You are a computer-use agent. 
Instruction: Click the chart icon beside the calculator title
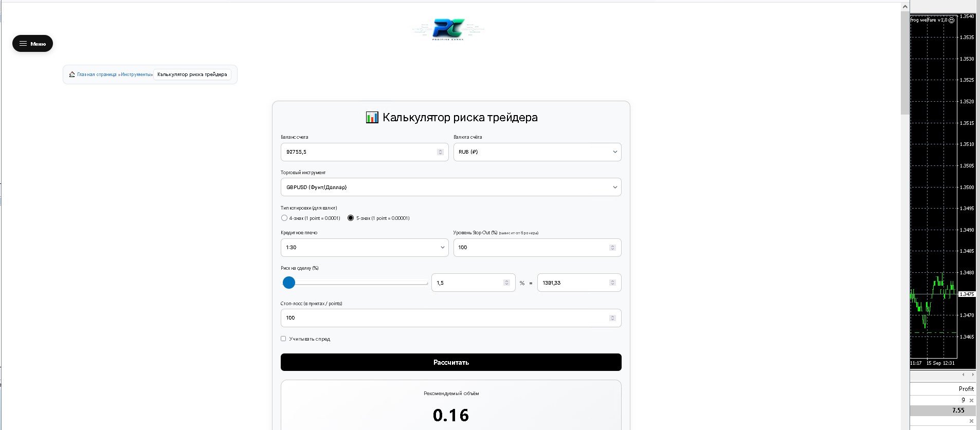372,118
